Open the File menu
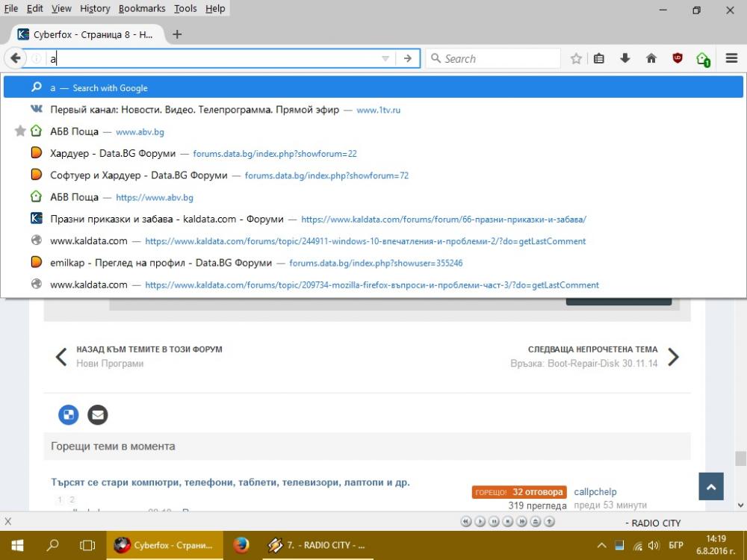This screenshot has height=560, width=747. pos(11,8)
